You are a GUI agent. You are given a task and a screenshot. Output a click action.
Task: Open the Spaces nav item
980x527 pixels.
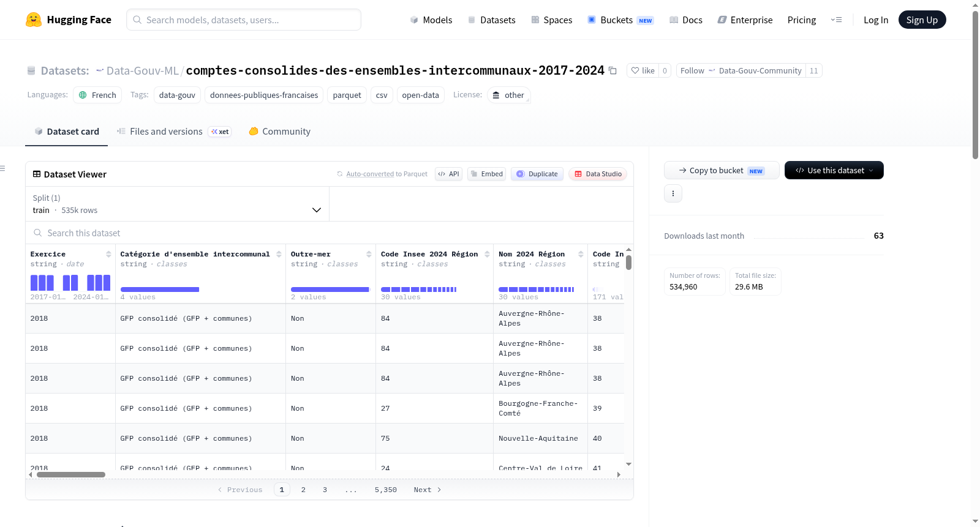(552, 20)
